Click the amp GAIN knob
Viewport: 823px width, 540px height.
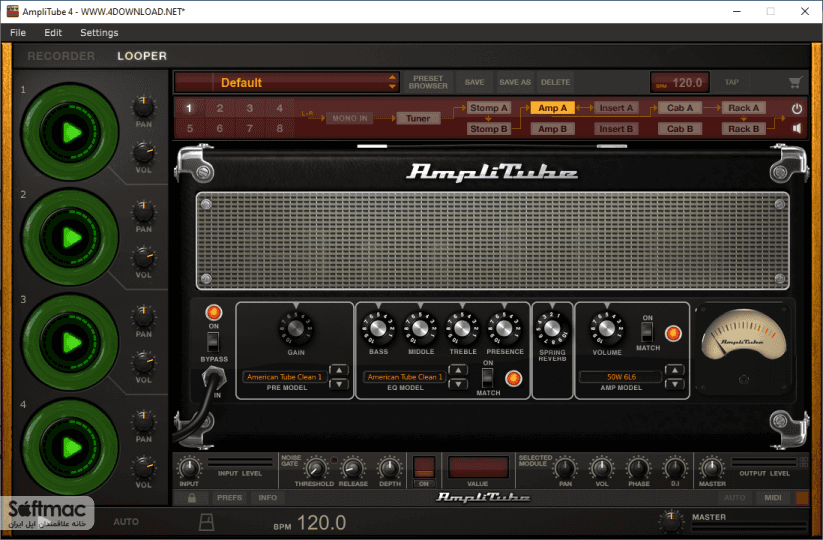296,329
